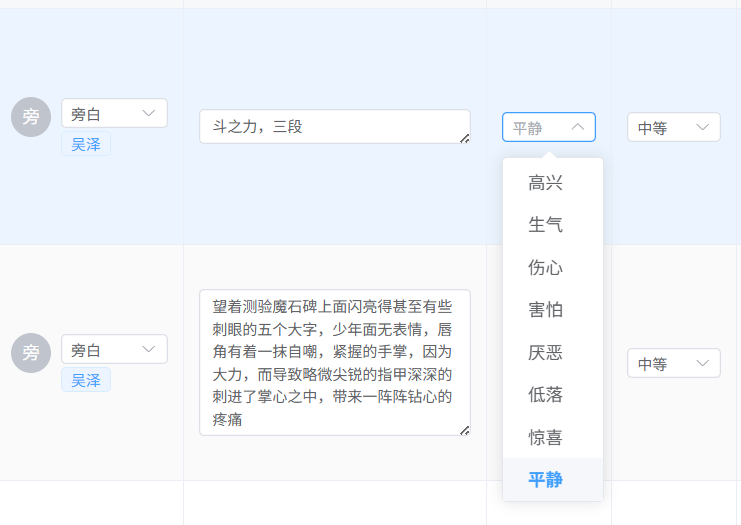Viewport: 741px width, 525px height.
Task: Select 低落 in the emotion list
Action: 546,395
